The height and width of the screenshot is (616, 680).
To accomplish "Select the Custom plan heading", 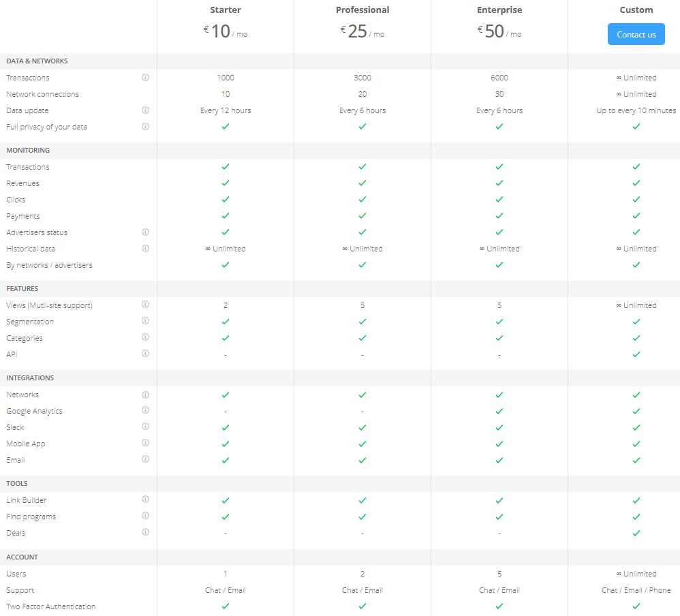I will (x=636, y=10).
